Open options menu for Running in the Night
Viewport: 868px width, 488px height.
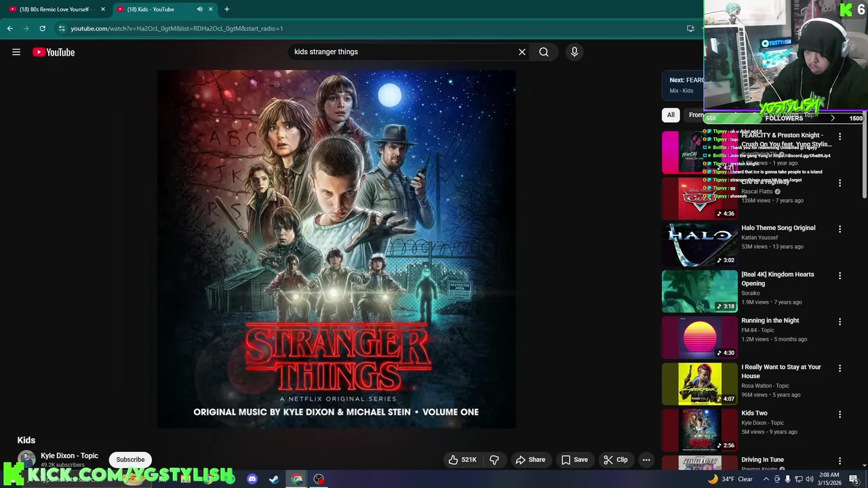(x=840, y=322)
